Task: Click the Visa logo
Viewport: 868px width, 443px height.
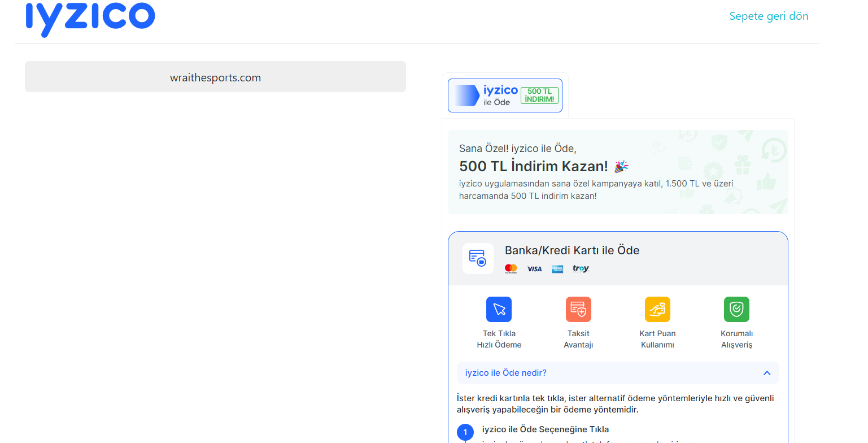Action: point(534,269)
